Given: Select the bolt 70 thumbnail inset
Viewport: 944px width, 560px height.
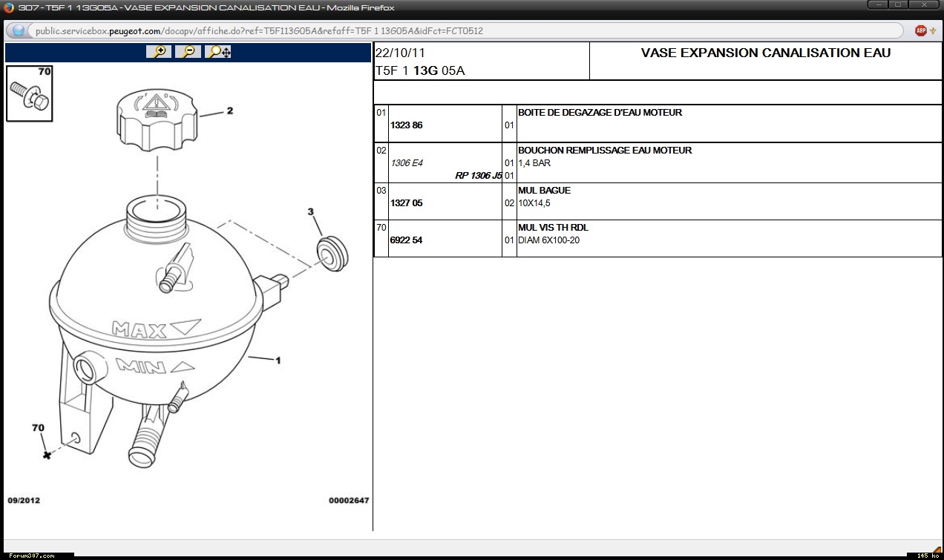Looking at the screenshot, I should (x=30, y=93).
